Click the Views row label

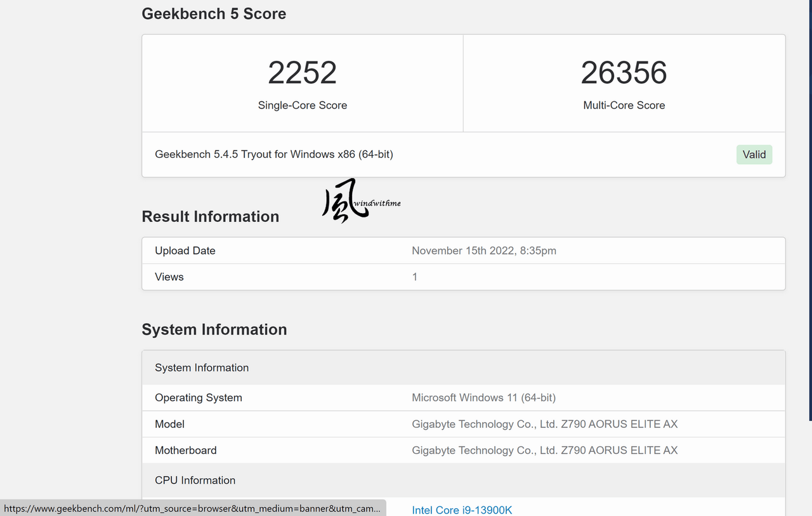[x=169, y=277]
